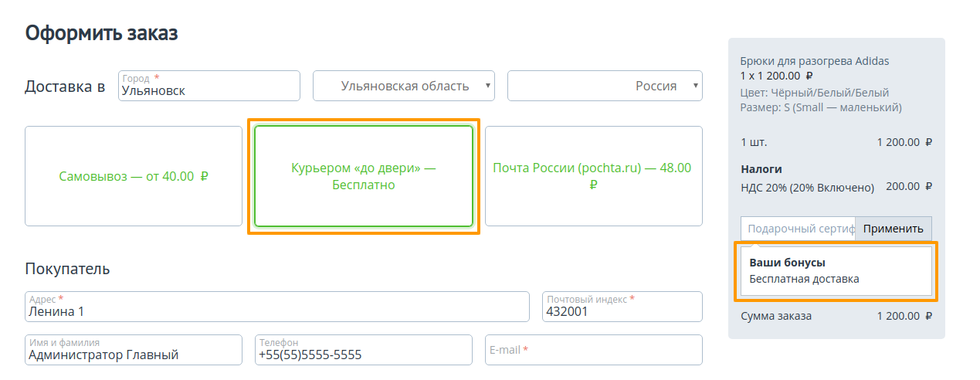This screenshot has width=980, height=380.
Task: Click the Ваши бонусы free delivery box
Action: [x=836, y=271]
